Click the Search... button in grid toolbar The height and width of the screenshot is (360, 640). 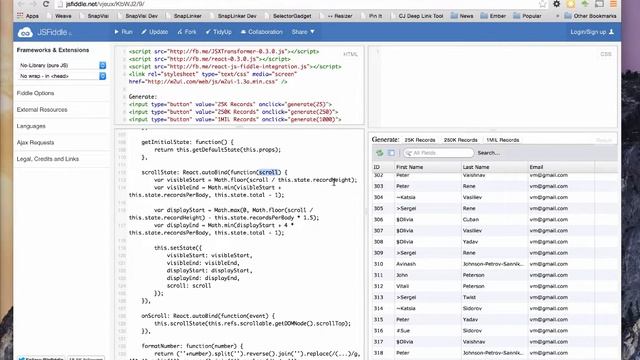pyautogui.click(x=488, y=153)
